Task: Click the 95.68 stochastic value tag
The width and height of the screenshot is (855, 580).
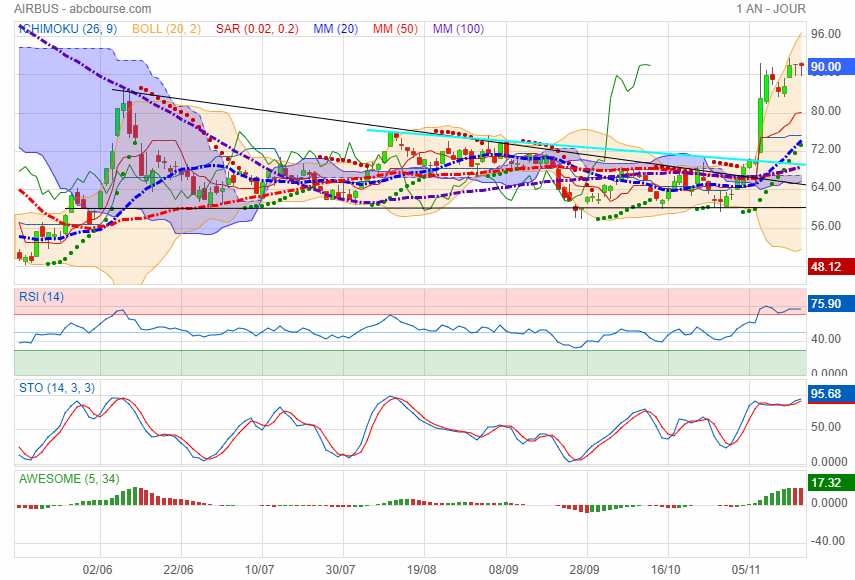Action: tap(831, 394)
